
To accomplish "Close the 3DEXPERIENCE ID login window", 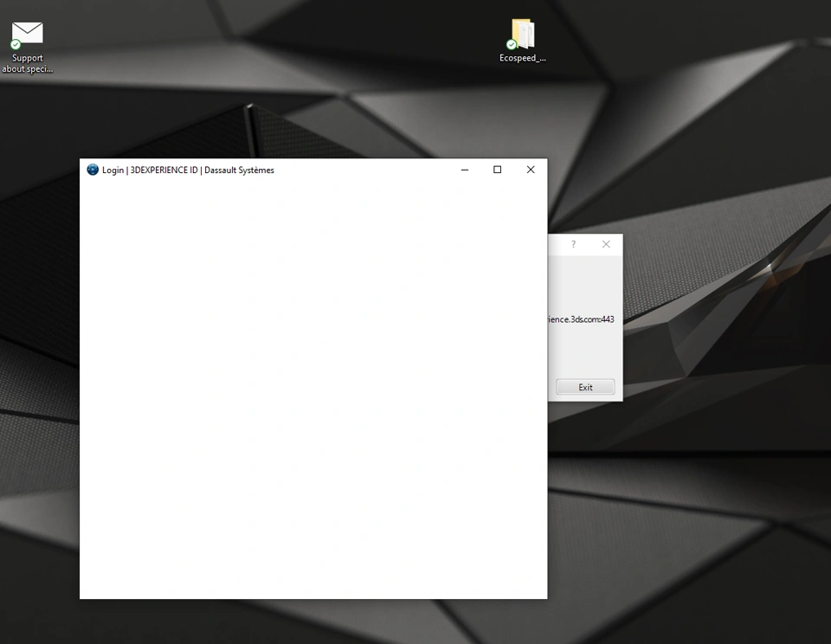I will point(531,170).
